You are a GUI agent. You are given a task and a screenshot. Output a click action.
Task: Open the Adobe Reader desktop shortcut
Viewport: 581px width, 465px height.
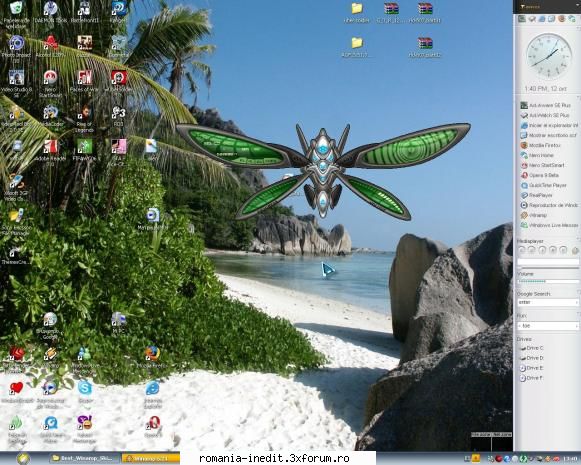pyautogui.click(x=50, y=147)
